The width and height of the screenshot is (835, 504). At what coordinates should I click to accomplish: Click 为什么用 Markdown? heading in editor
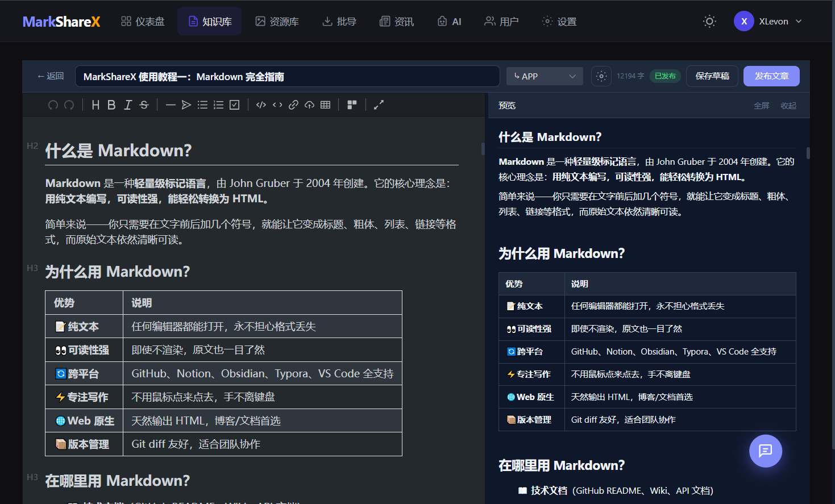[x=118, y=272]
